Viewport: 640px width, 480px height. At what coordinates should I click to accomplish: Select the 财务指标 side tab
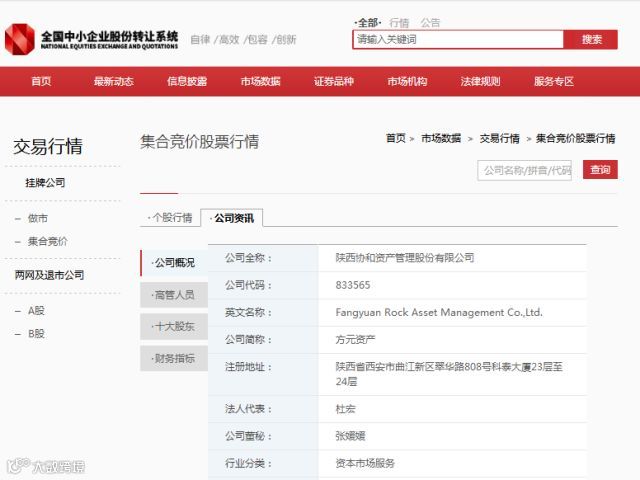point(174,358)
